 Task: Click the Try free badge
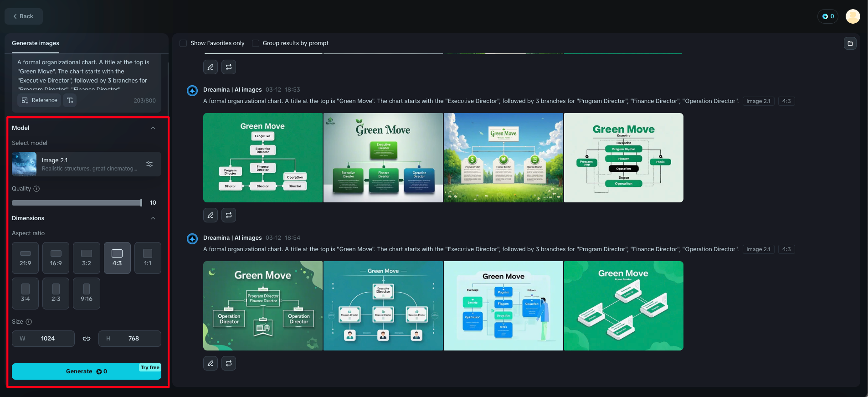pos(150,367)
